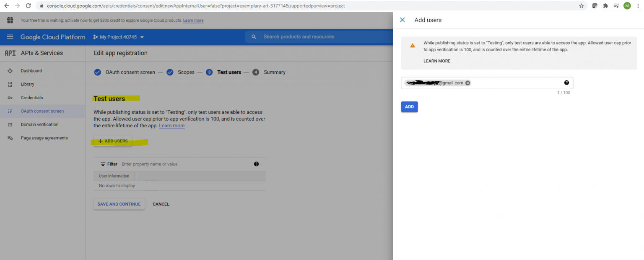The width and height of the screenshot is (644, 260).
Task: Select the Library icon under APIs & Services
Action: pos(10,84)
